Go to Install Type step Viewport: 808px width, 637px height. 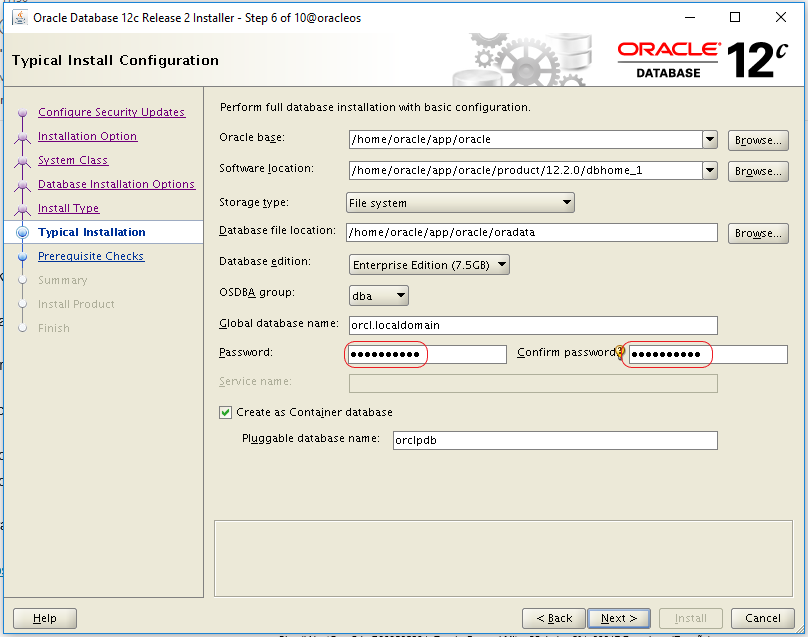click(x=69, y=208)
